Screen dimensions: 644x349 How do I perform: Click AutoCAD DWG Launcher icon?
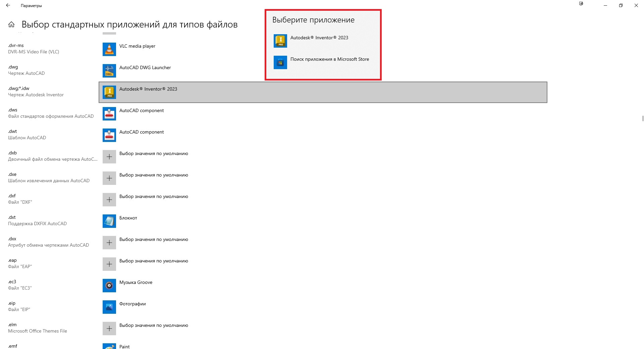pos(109,71)
